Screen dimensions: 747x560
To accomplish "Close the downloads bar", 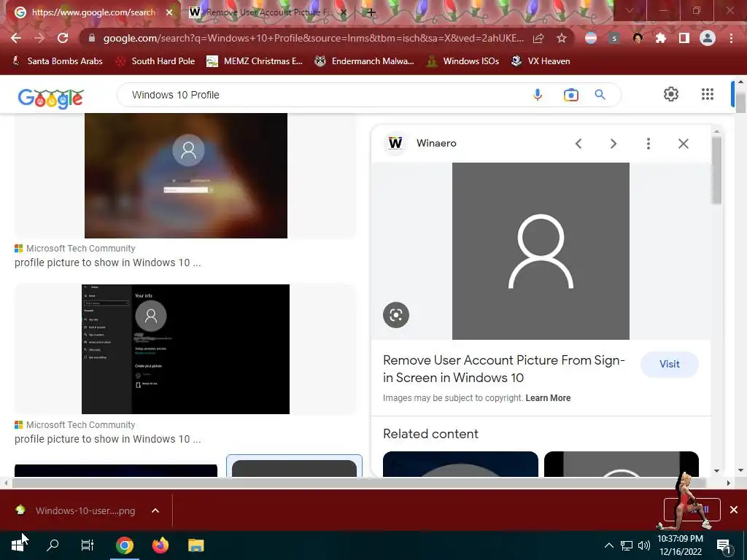I will point(734,510).
